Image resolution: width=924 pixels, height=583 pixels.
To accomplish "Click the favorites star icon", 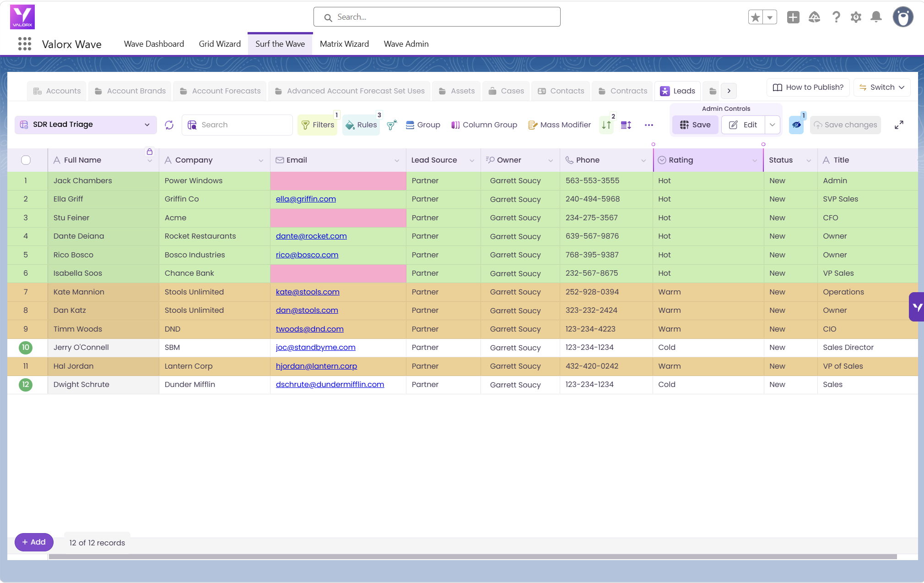I will click(x=756, y=17).
